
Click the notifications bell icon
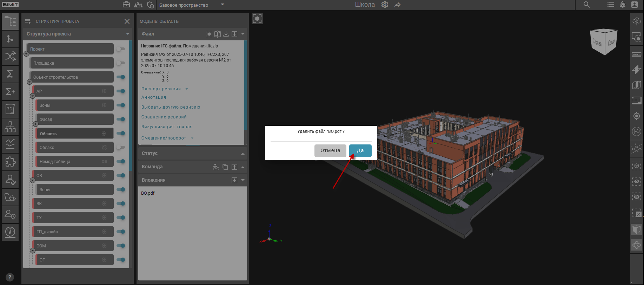(623, 5)
